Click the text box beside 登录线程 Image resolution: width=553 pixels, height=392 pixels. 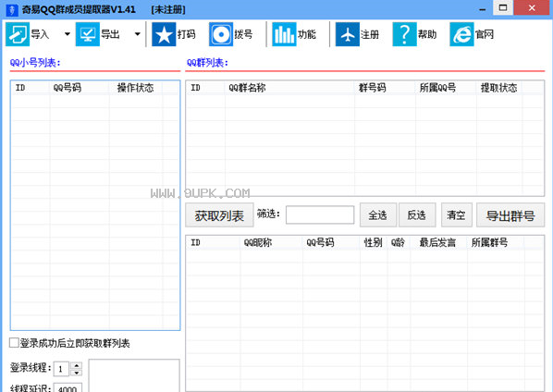coord(134,375)
